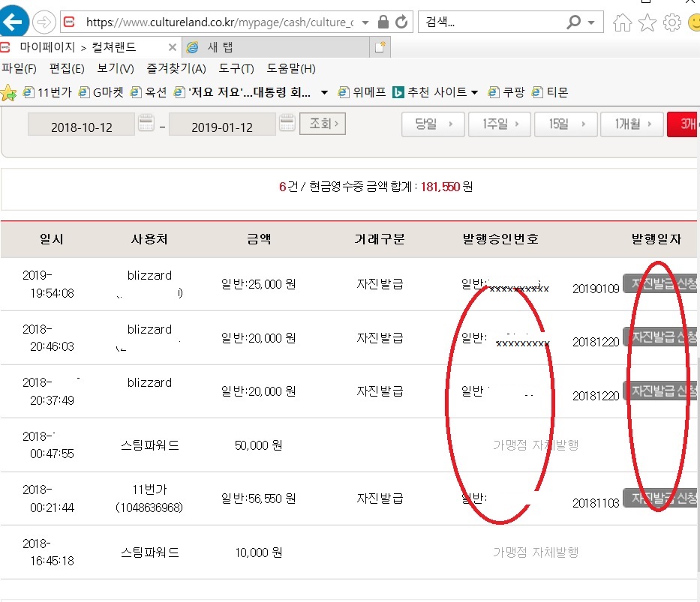This screenshot has width=700, height=602.
Task: Open 옥션 favorites link
Action: tap(149, 92)
